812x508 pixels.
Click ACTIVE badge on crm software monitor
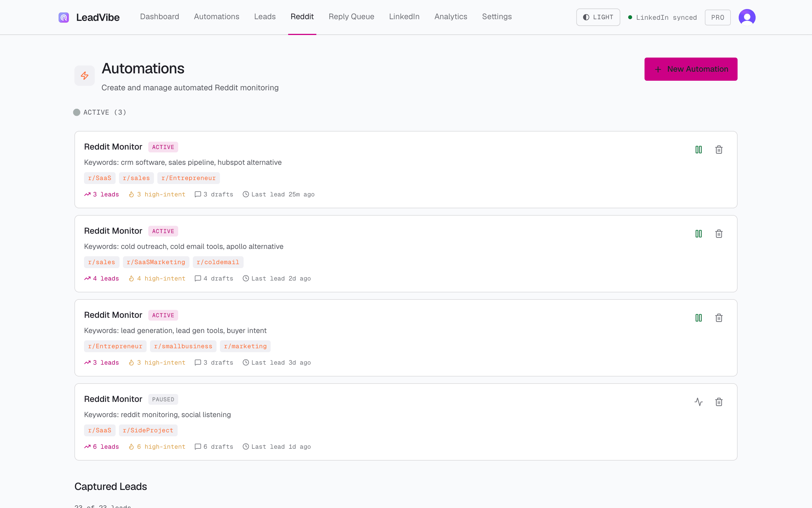[163, 147]
